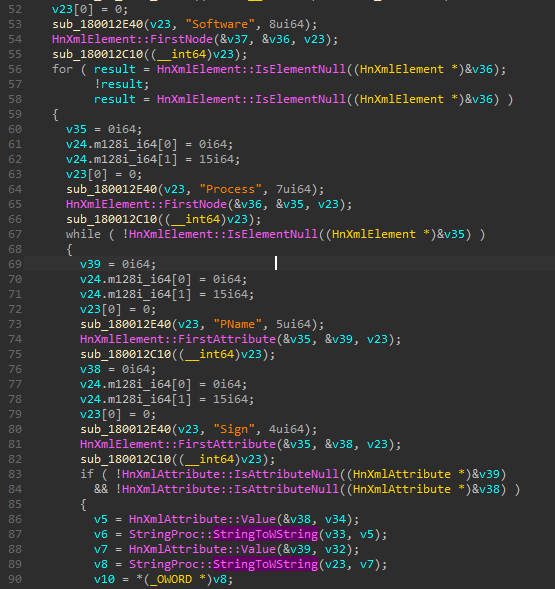Click the "Software" string literal
Screen dimensions: 555x589
coord(221,24)
